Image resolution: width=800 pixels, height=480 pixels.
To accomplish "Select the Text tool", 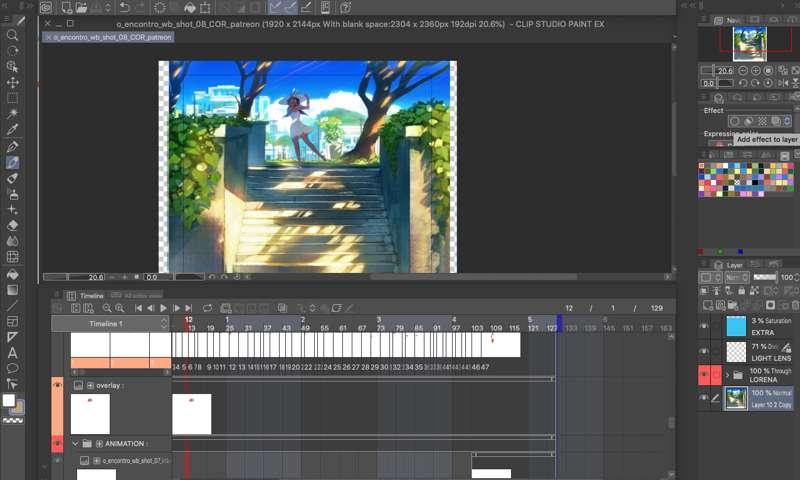I will pos(12,352).
